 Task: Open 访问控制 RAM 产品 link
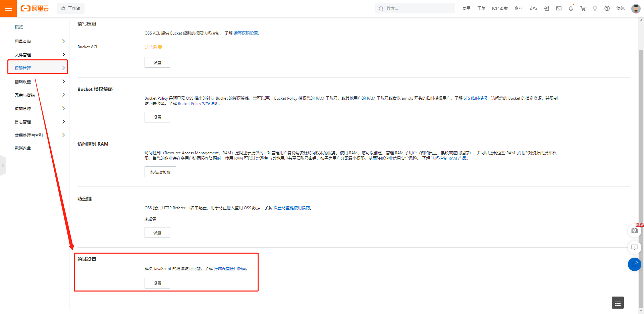tap(448, 158)
